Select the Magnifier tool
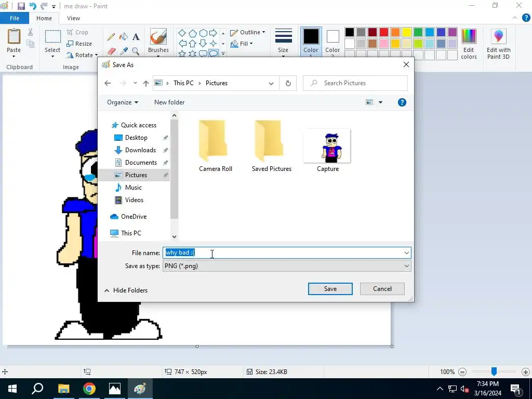532x399 pixels. 136,51
